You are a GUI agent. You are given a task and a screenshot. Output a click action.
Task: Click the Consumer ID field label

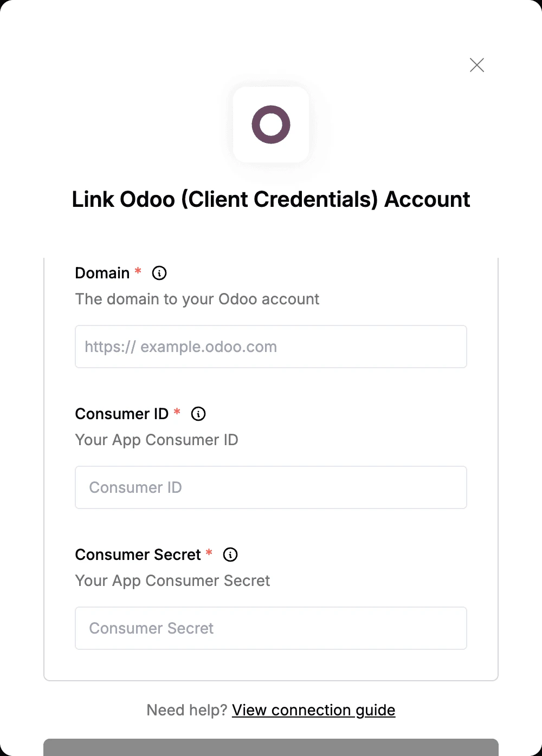(x=122, y=414)
